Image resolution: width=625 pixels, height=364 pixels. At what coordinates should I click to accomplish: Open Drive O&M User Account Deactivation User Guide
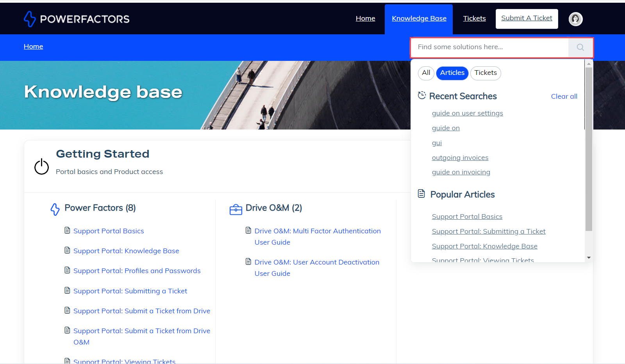317,268
